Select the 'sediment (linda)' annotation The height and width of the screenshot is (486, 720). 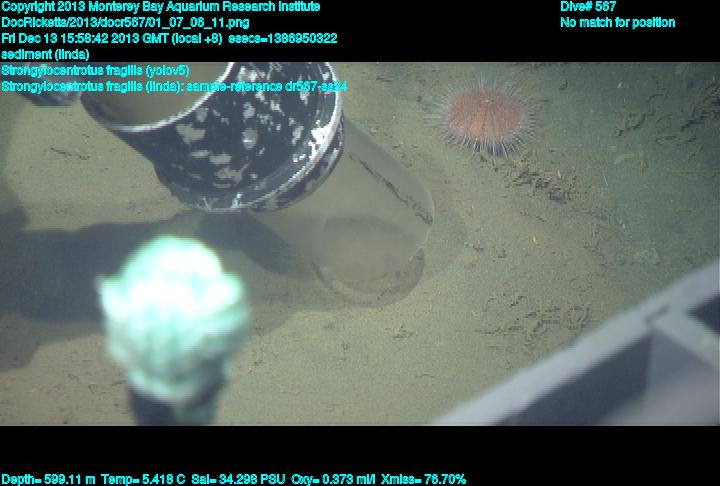45,54
